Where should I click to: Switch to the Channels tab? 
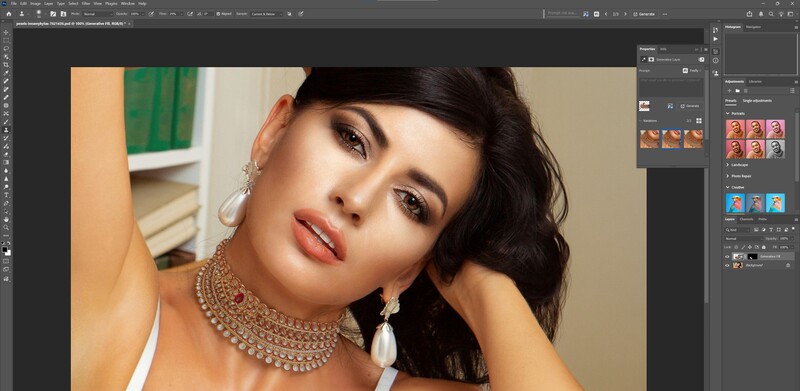746,219
